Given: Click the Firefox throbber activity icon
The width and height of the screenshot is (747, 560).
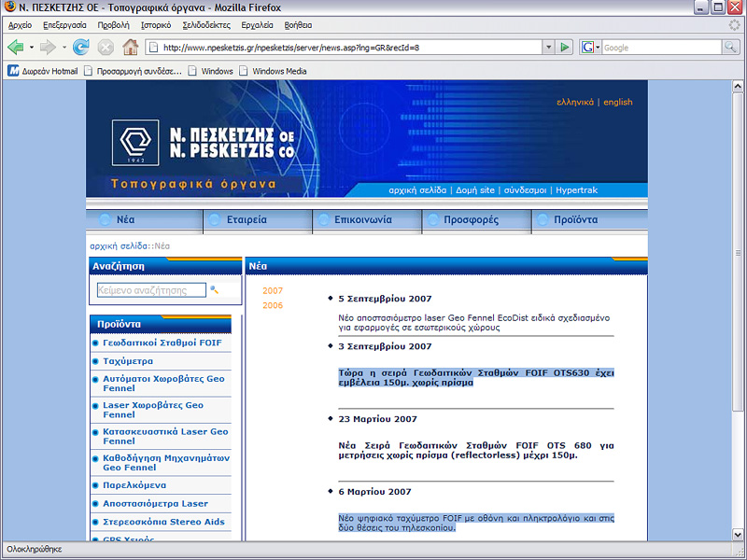Looking at the screenshot, I should pyautogui.click(x=734, y=25).
